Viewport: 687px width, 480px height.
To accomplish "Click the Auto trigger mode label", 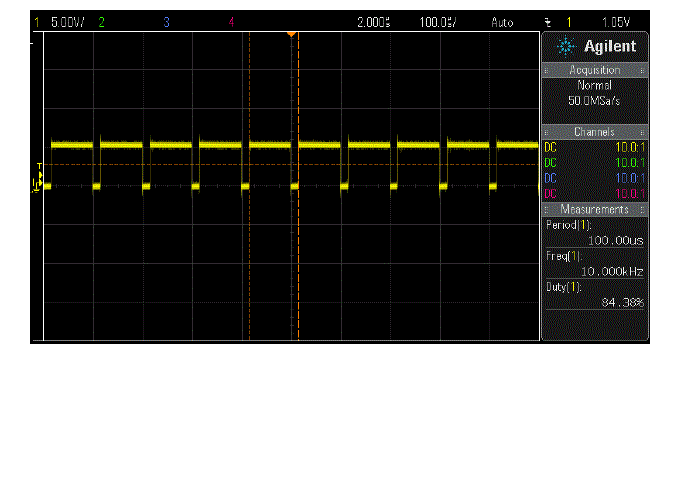I will [x=502, y=21].
